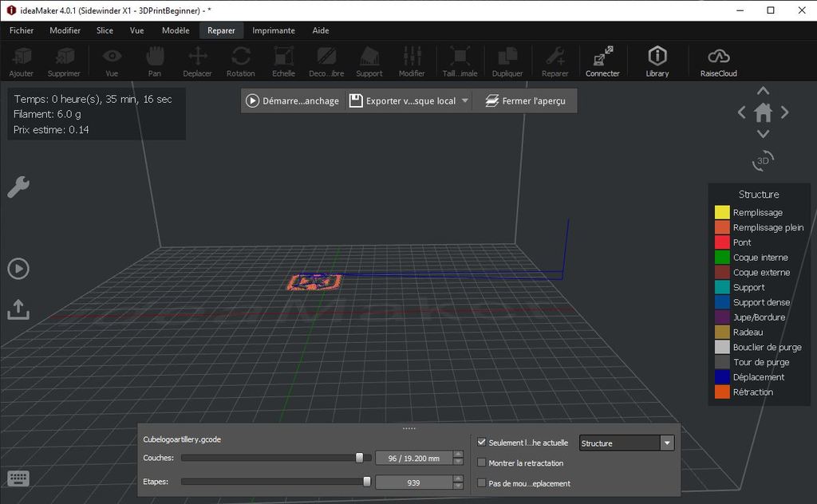The image size is (817, 504).
Task: Select the Deplacer (move) tool
Action: point(197,60)
